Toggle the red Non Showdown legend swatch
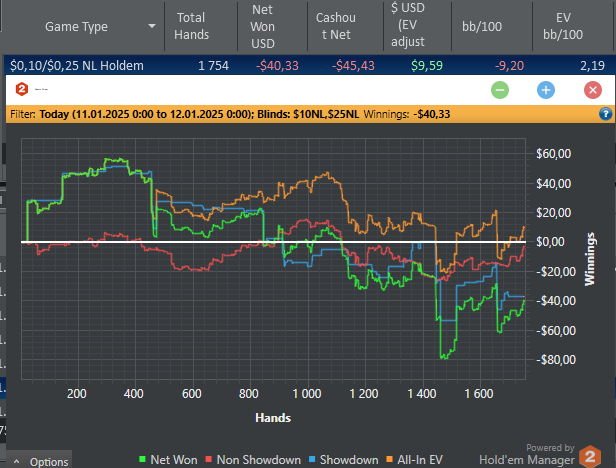This screenshot has height=468, width=616. pos(209,459)
